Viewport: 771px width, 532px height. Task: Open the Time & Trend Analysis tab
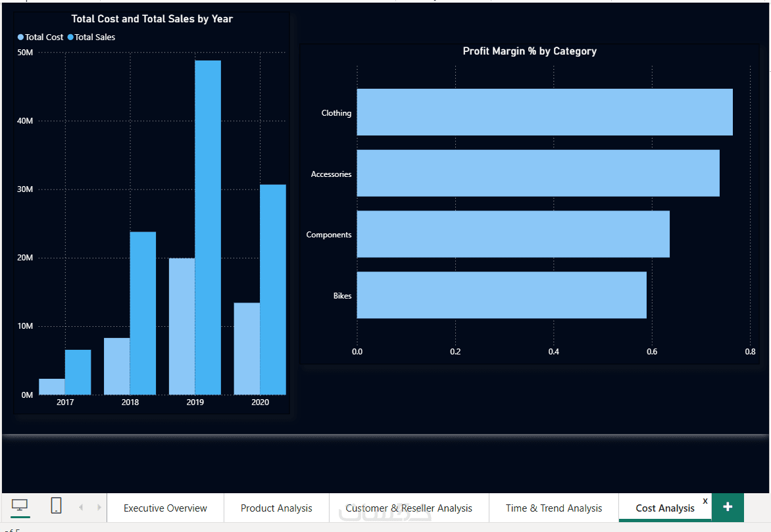[x=554, y=508]
